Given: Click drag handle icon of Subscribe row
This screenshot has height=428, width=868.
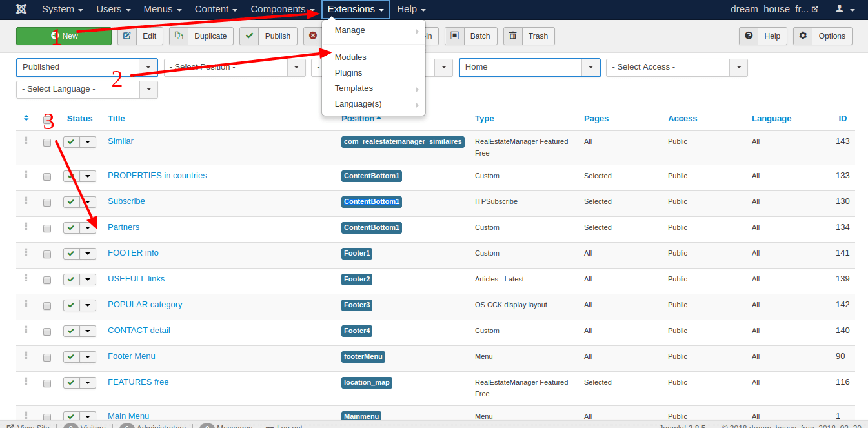Looking at the screenshot, I should point(26,201).
